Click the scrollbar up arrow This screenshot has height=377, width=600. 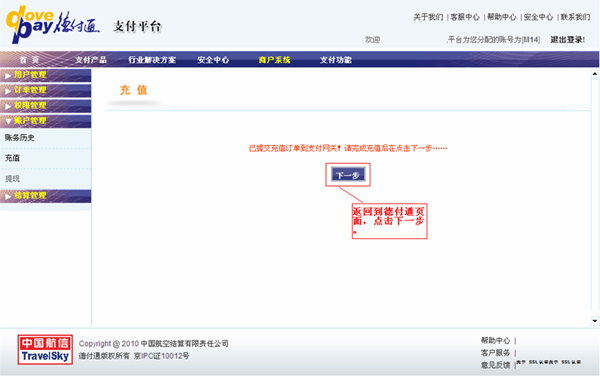click(x=595, y=73)
